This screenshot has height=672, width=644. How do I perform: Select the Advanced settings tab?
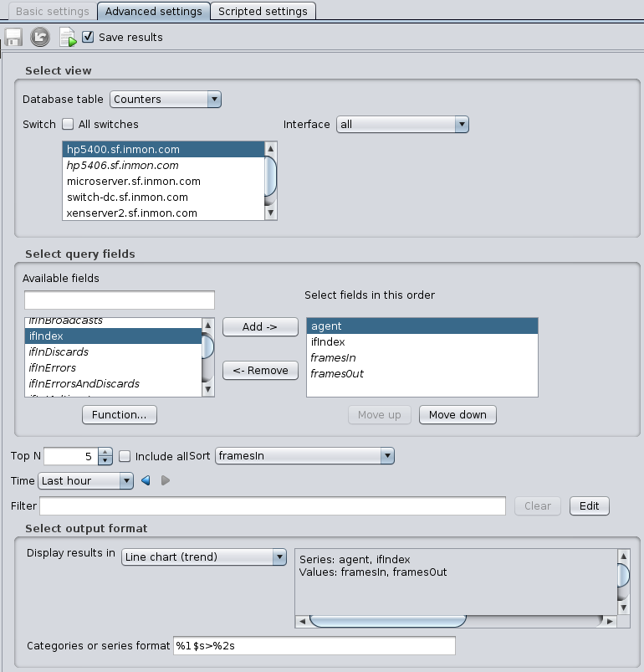point(153,11)
